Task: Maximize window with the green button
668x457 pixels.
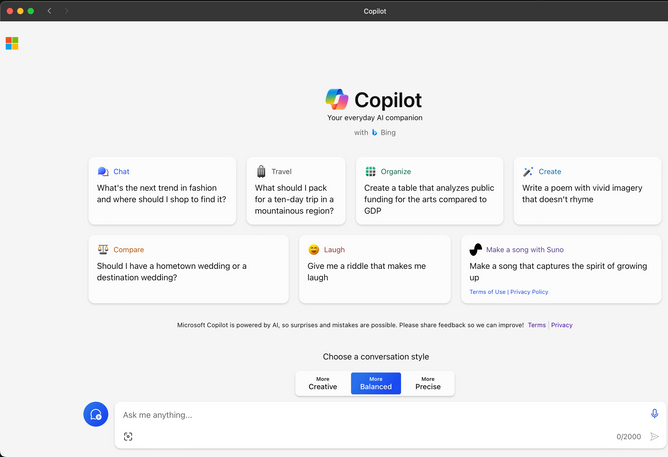Action: tap(31, 11)
